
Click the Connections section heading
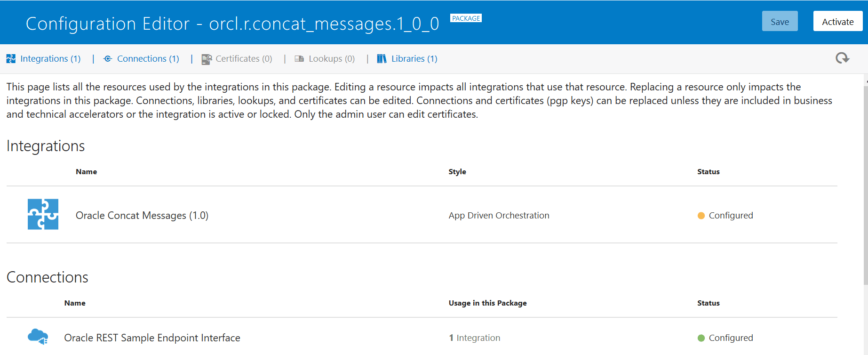[x=48, y=277]
